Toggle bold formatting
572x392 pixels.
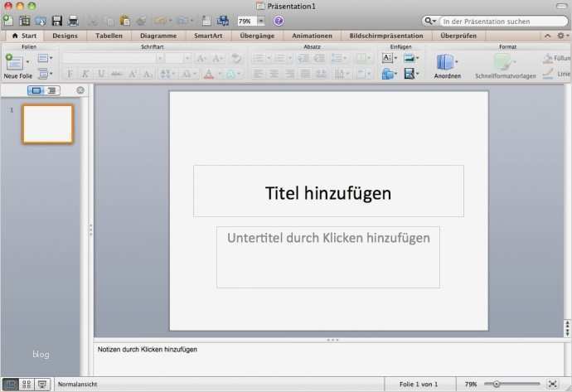(69, 74)
